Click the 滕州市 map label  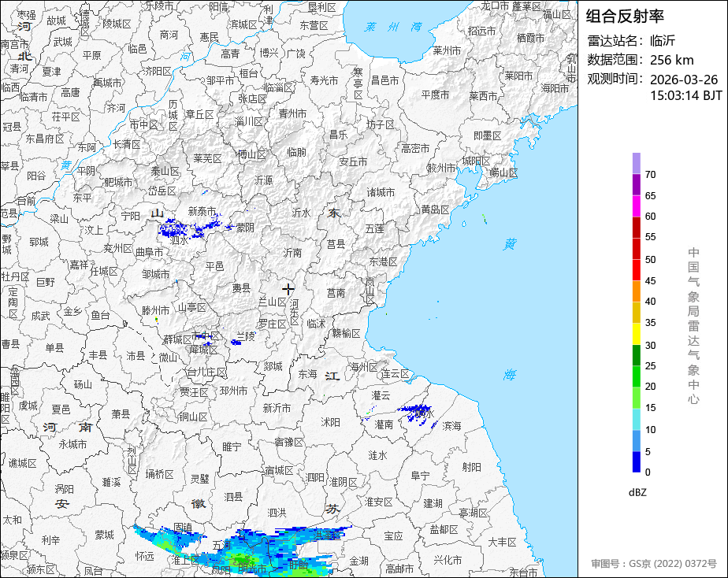point(155,310)
